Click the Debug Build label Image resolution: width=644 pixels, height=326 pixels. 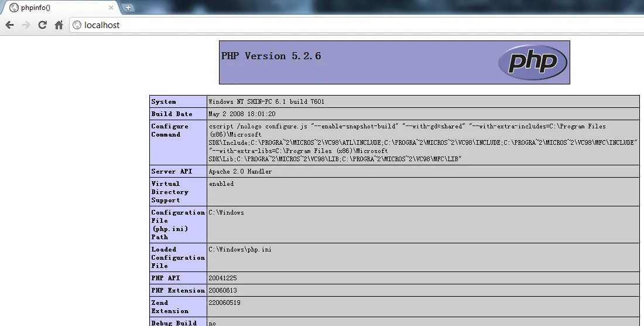(x=174, y=322)
